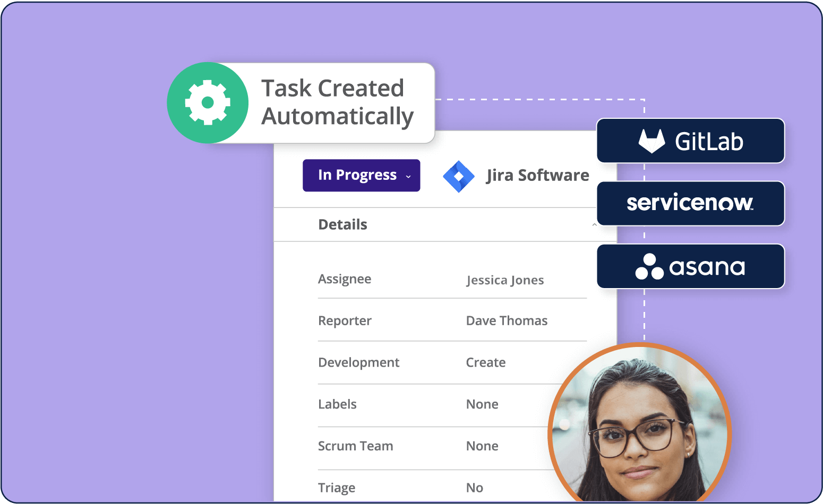Click the Scrum Team value None
The width and height of the screenshot is (823, 504).
tap(482, 446)
